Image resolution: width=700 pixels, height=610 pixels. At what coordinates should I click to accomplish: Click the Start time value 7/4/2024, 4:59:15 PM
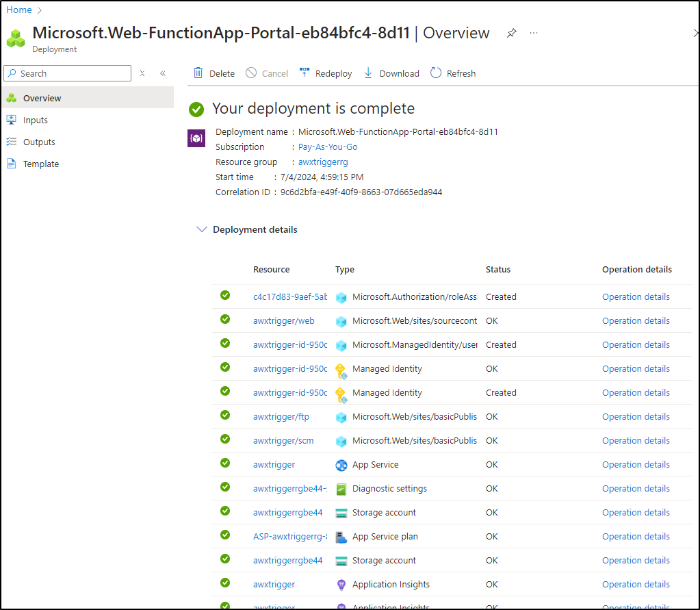pyautogui.click(x=322, y=177)
